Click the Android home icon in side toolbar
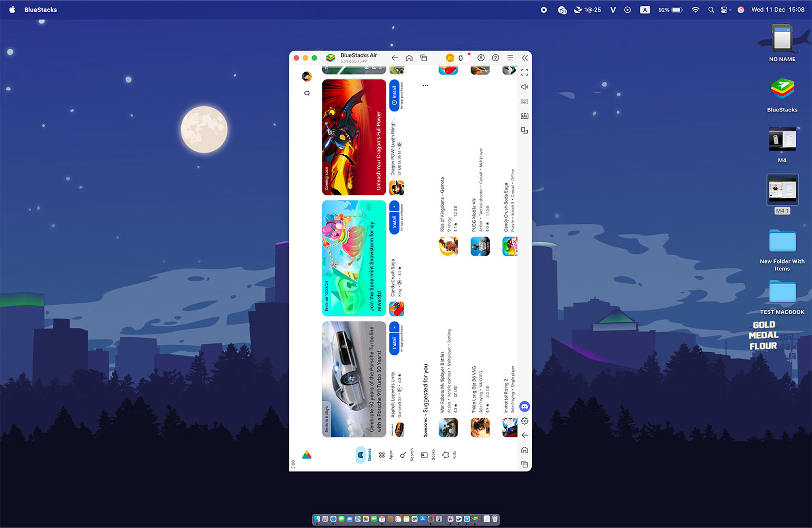812x528 pixels. [524, 450]
